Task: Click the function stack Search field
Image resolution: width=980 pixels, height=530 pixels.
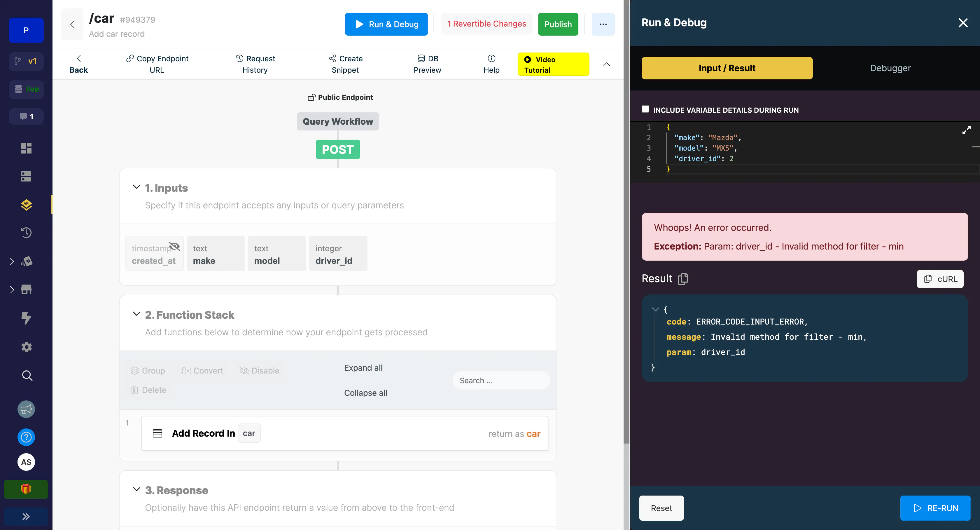Action: tap(501, 380)
